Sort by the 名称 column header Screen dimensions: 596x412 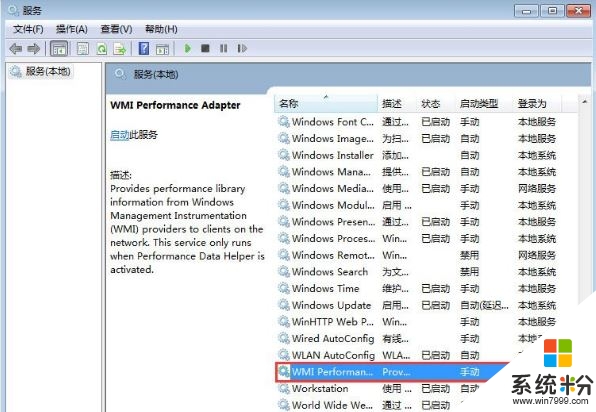coord(326,103)
